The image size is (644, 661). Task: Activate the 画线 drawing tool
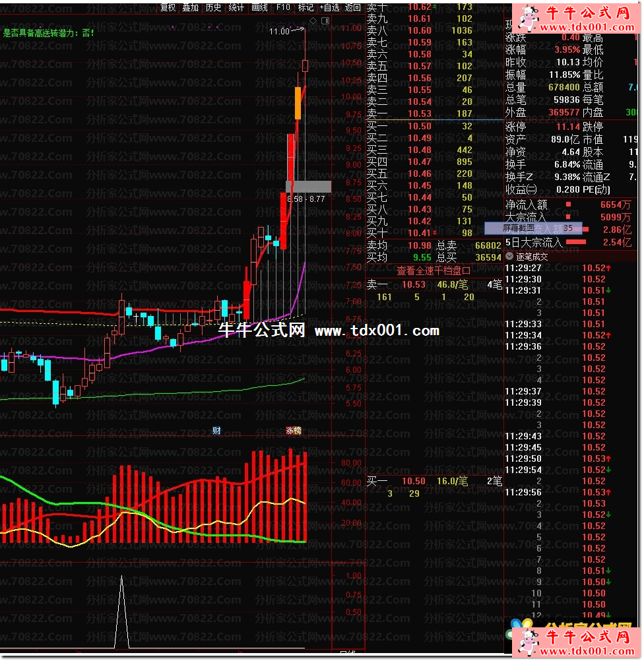pyautogui.click(x=260, y=7)
